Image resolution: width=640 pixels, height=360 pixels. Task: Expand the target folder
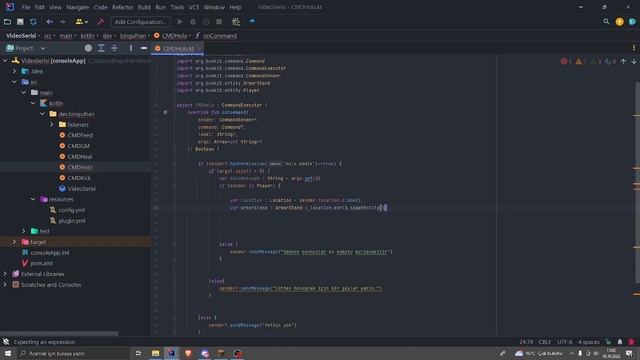click(14, 242)
